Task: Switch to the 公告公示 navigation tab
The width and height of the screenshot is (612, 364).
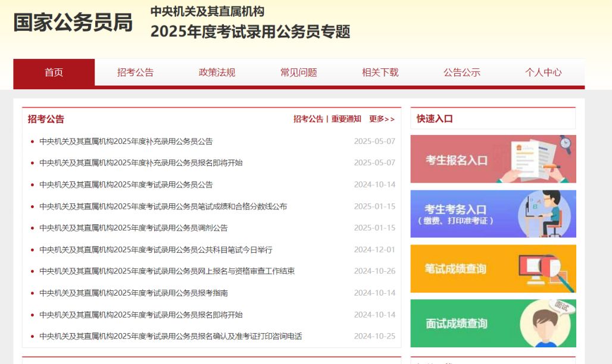Action: click(x=462, y=73)
